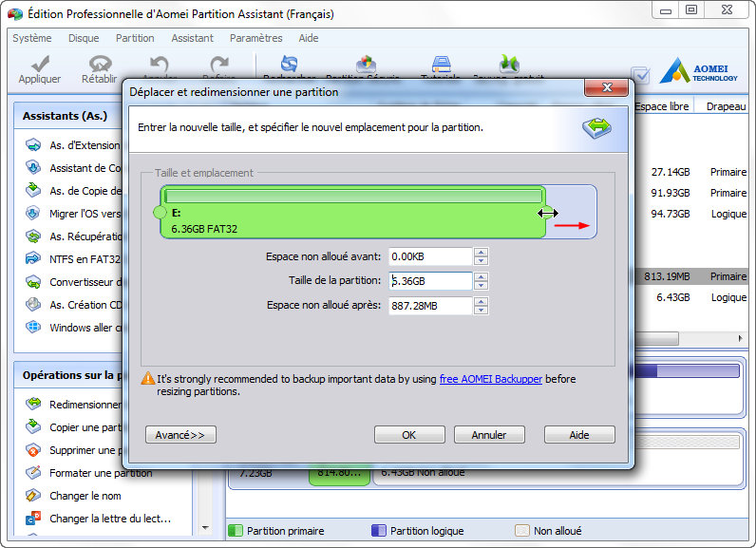Select Changer la lettre du lecteur
This screenshot has width=756, height=548.
click(x=99, y=519)
